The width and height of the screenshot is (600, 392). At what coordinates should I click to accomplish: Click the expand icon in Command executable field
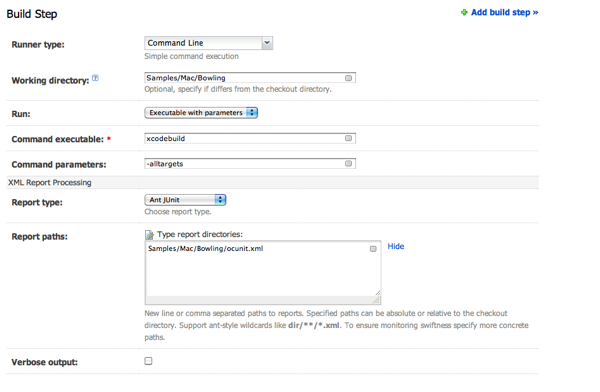[x=348, y=138]
